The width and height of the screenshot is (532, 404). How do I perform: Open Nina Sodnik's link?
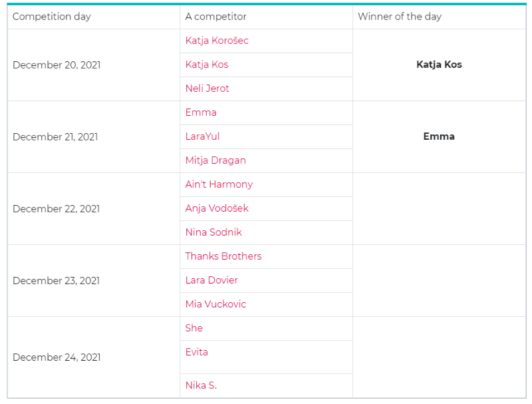[x=213, y=232]
